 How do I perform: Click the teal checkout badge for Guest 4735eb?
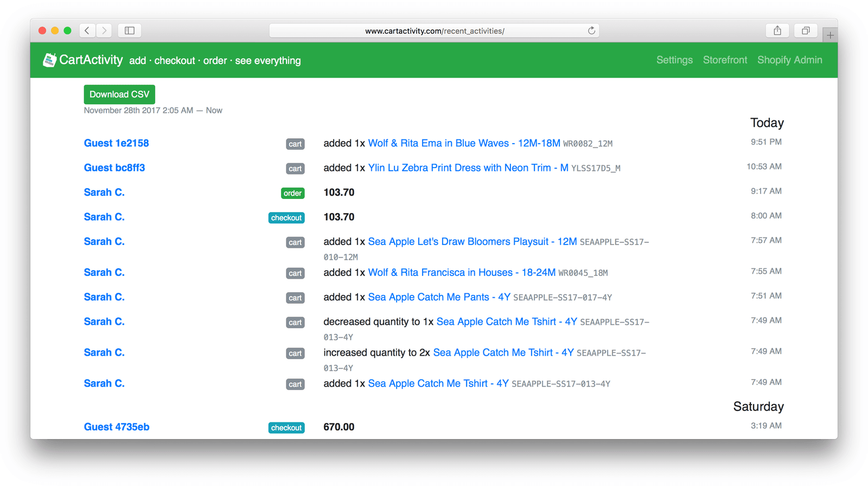coord(286,427)
